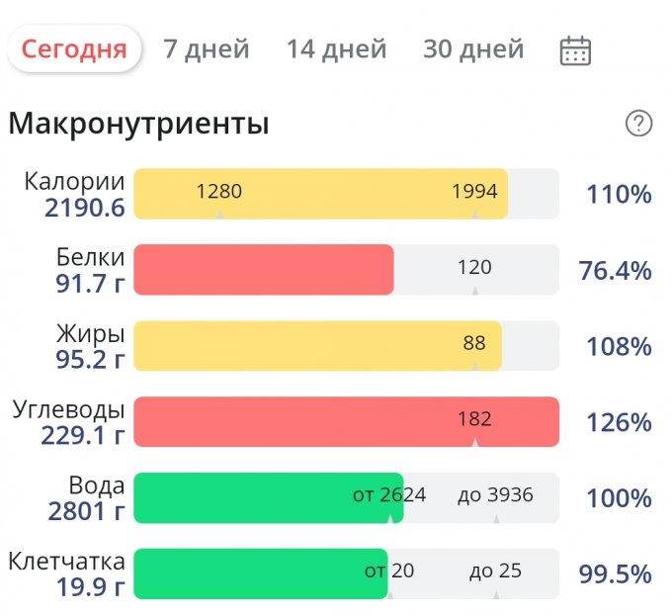Switch to the 7 дней tab
672x616 pixels.
pyautogui.click(x=207, y=48)
